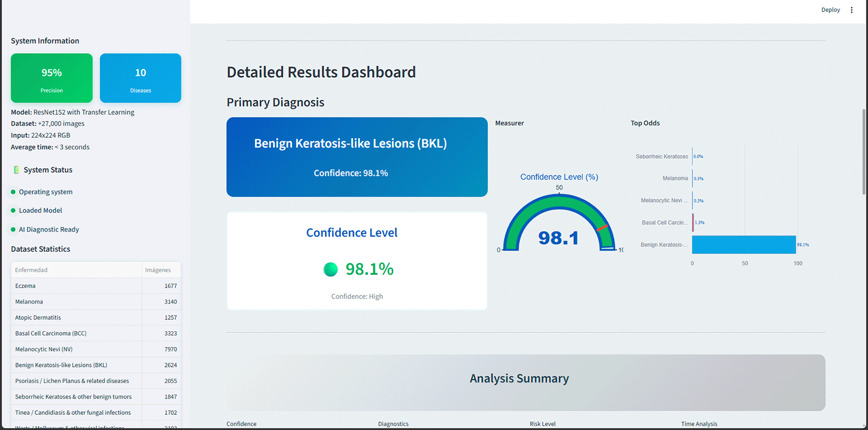
Task: Click the Deploy button
Action: coord(830,10)
